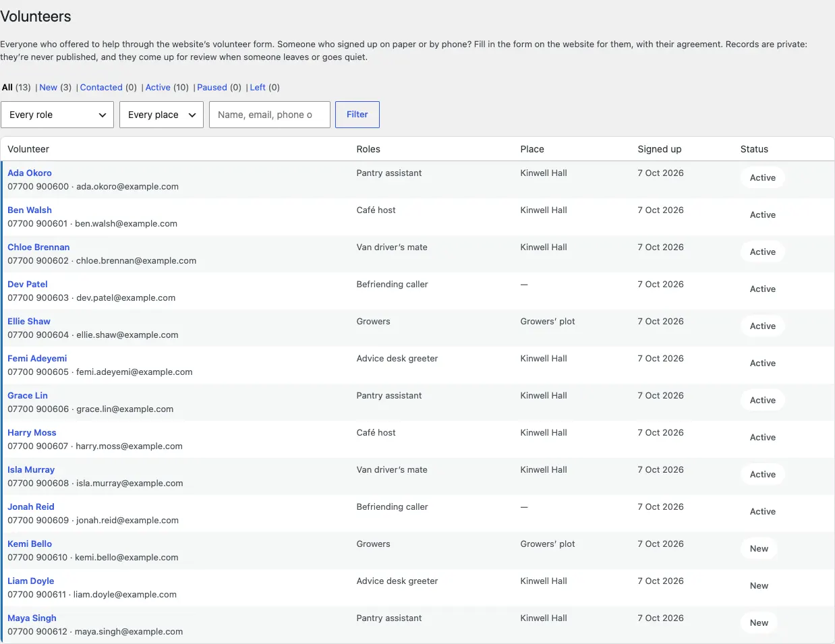This screenshot has height=644, width=835.
Task: Filter list by Active status
Action: pos(158,87)
